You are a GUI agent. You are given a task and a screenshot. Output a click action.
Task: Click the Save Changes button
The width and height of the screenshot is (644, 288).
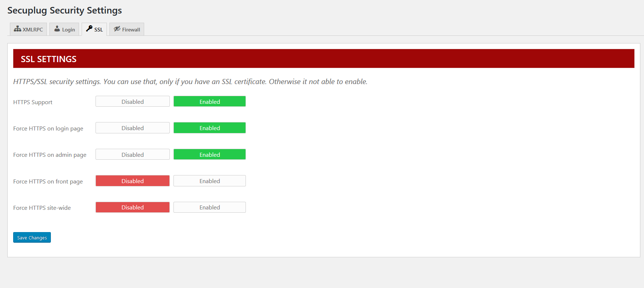(32, 238)
